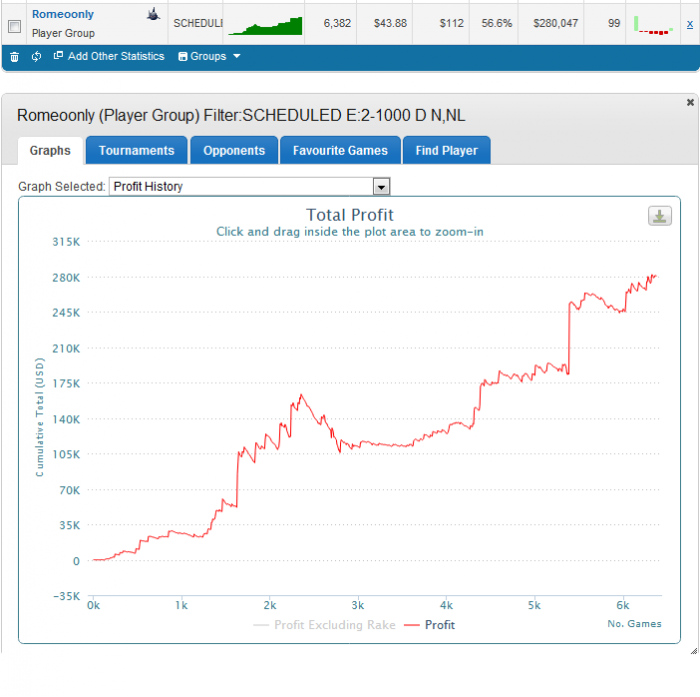The height and width of the screenshot is (697, 700).
Task: Click the green profit sparkline thumbnail
Action: 265,25
